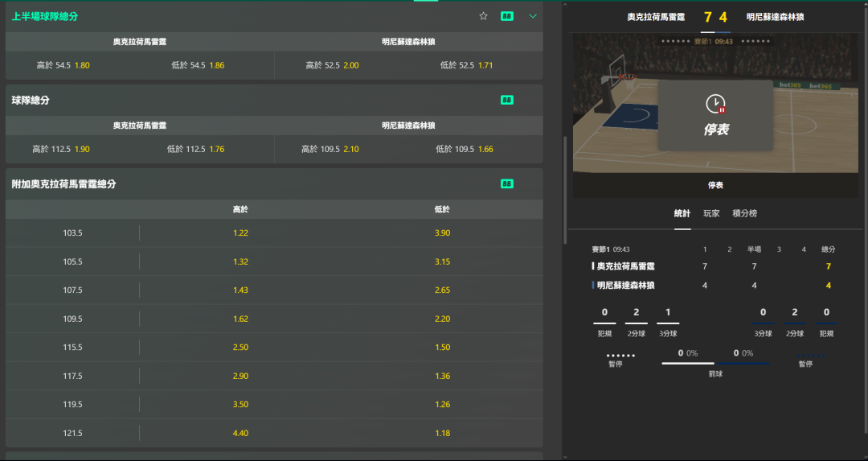Screen dimensions: 868x461
Task: Click 明尼蘇達森林狼 in the scoreboard header
Action: tap(775, 17)
